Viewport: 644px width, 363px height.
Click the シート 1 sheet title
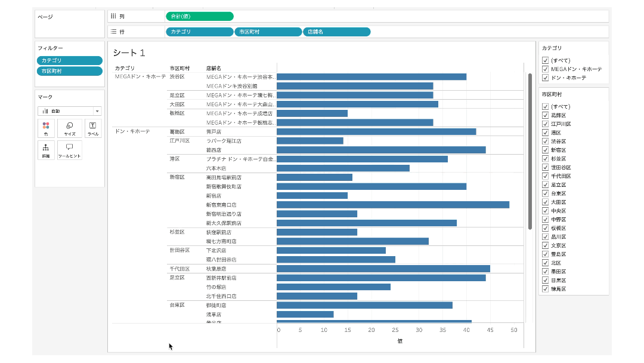coord(129,53)
